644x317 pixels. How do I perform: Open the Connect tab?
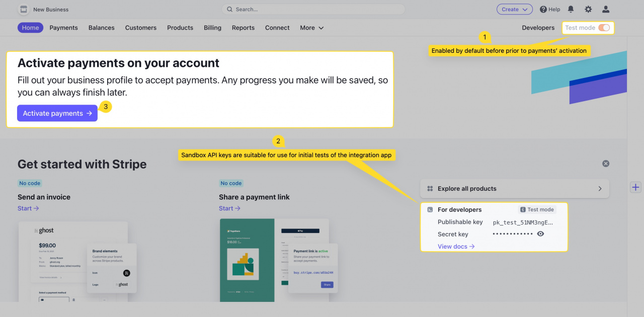click(x=277, y=28)
